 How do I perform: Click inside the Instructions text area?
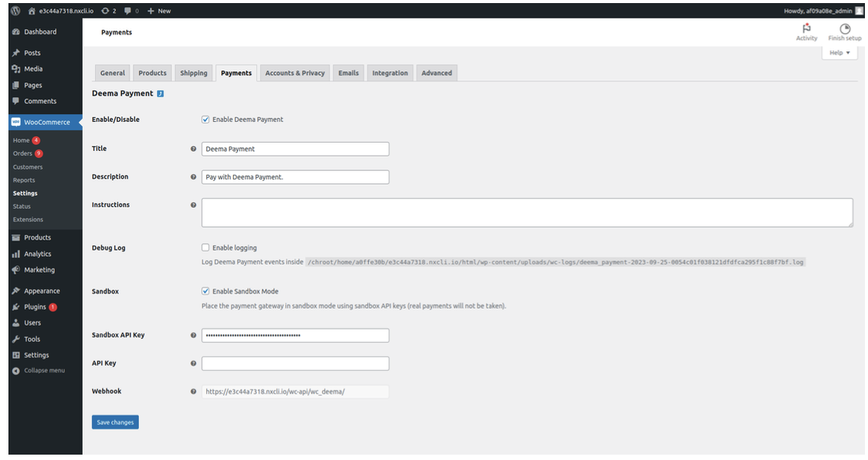tap(527, 212)
